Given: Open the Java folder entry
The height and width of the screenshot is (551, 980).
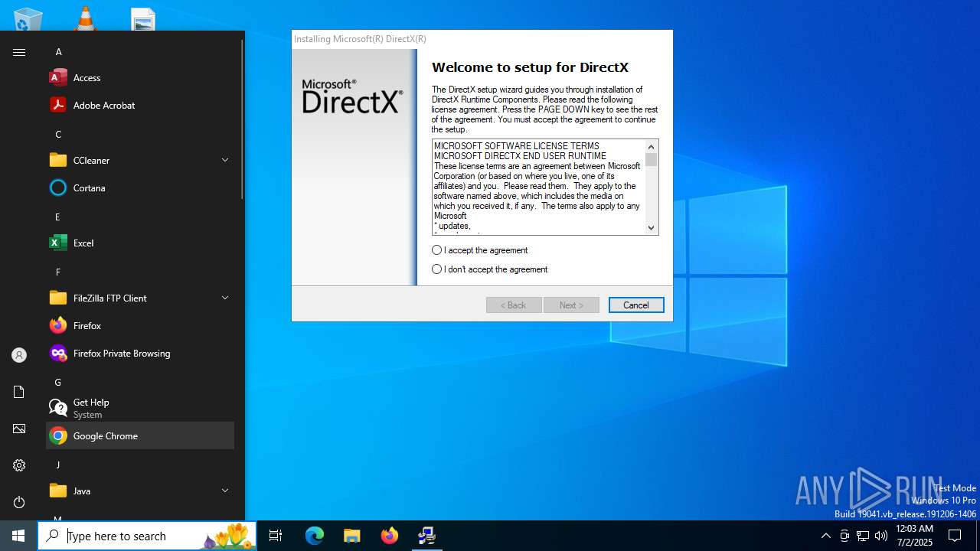Looking at the screenshot, I should (x=140, y=491).
